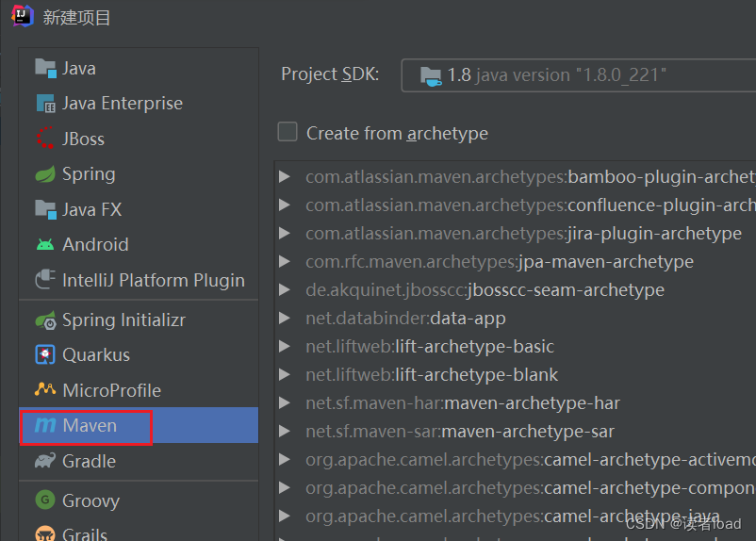
Task: Expand the camel-archetype-java entry
Action: click(x=285, y=516)
